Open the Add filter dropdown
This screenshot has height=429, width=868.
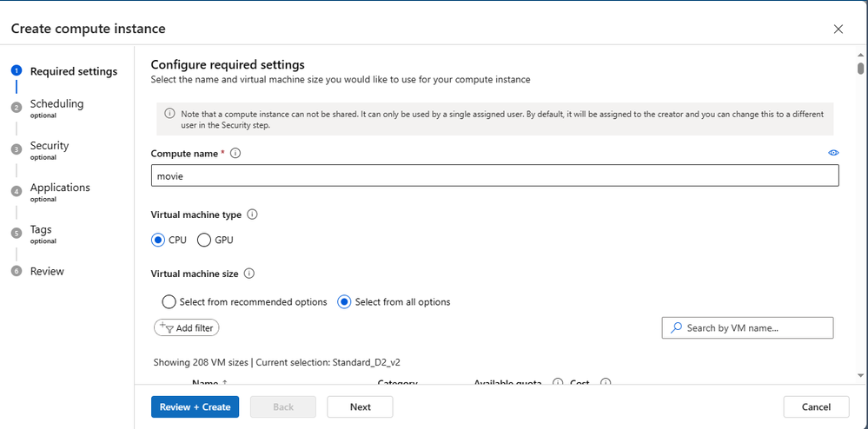pyautogui.click(x=187, y=327)
